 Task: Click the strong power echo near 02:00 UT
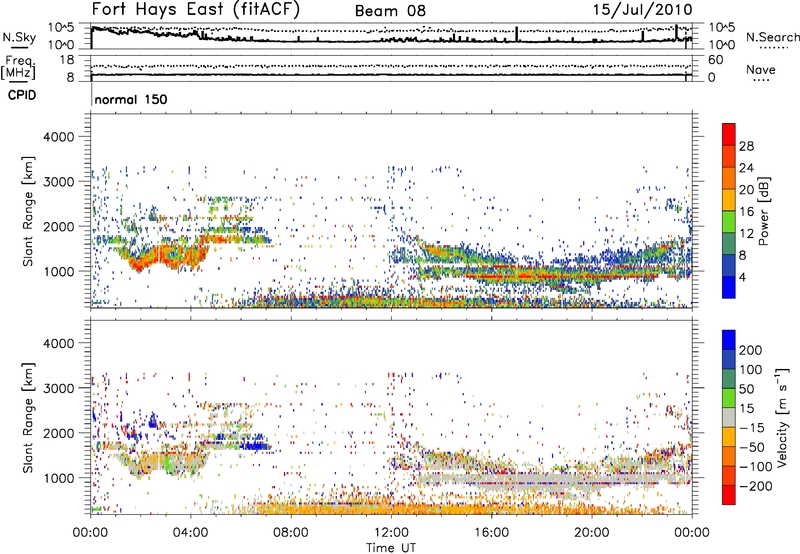coord(137,264)
